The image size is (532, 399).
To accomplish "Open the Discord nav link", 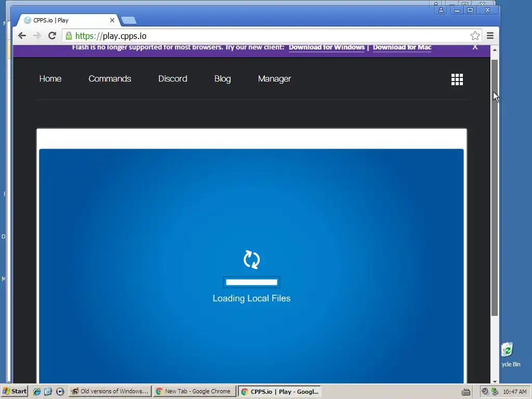I will coord(172,79).
